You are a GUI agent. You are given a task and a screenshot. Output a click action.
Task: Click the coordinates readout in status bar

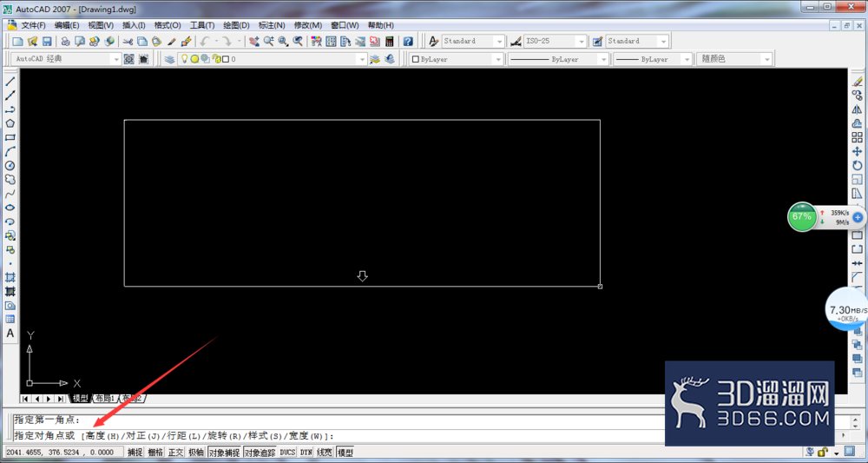pos(63,453)
